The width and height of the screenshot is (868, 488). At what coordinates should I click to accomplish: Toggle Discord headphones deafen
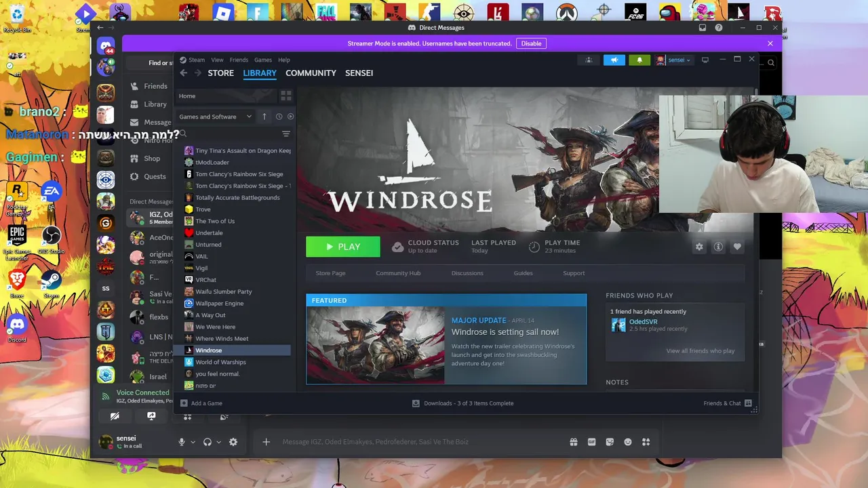point(208,442)
